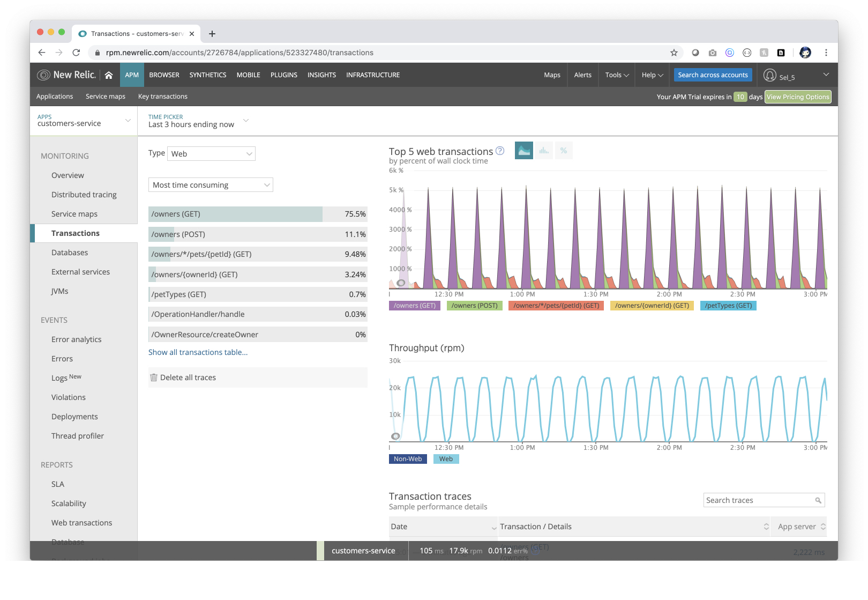The image size is (868, 600).
Task: Reload the page with refresh icon
Action: 76,53
